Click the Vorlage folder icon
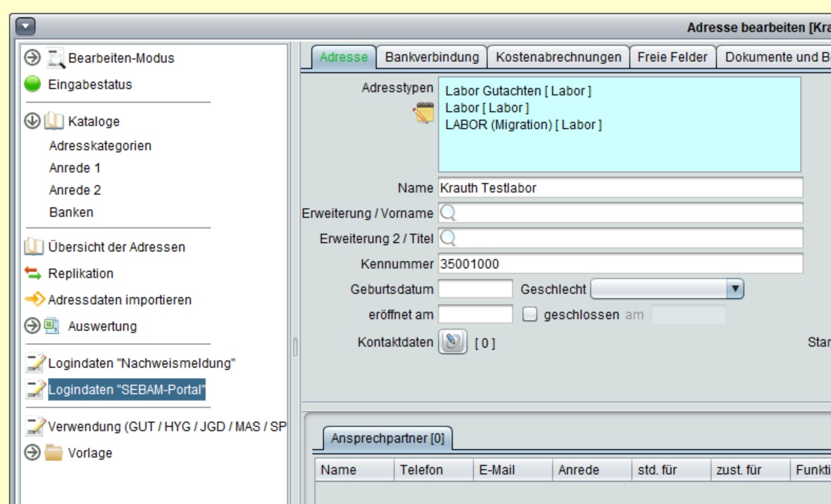Image resolution: width=831 pixels, height=504 pixels. (54, 453)
